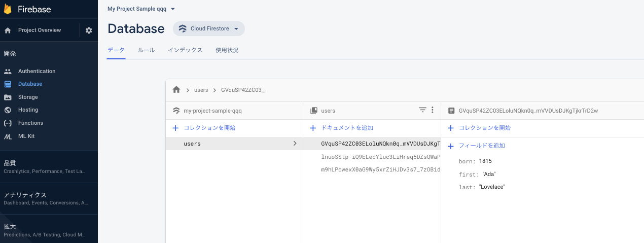
Task: Click the last field value "Lovelace"
Action: 492,187
